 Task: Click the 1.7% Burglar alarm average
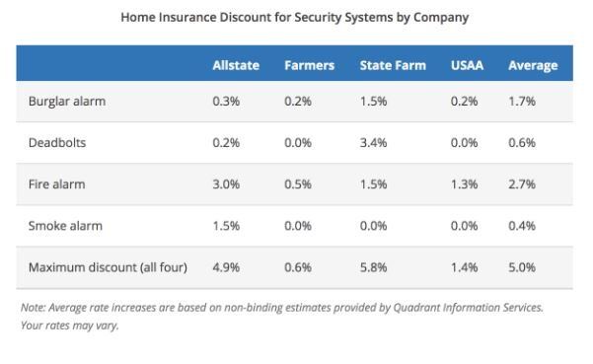tap(522, 101)
